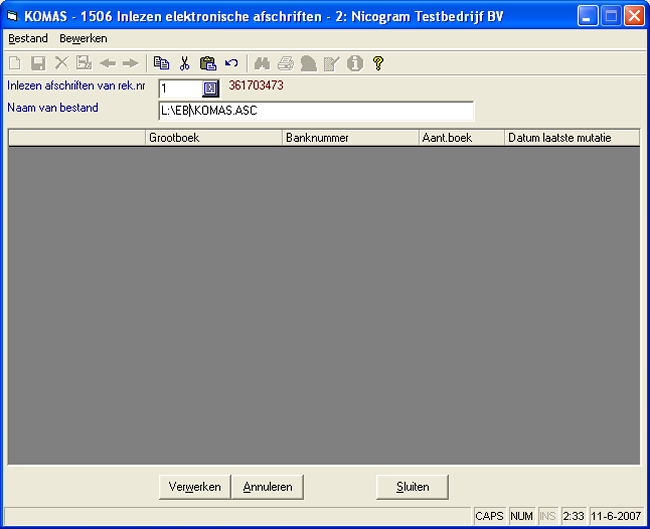Image resolution: width=650 pixels, height=529 pixels.
Task: Click the Aant.boek column header
Action: pyautogui.click(x=461, y=138)
